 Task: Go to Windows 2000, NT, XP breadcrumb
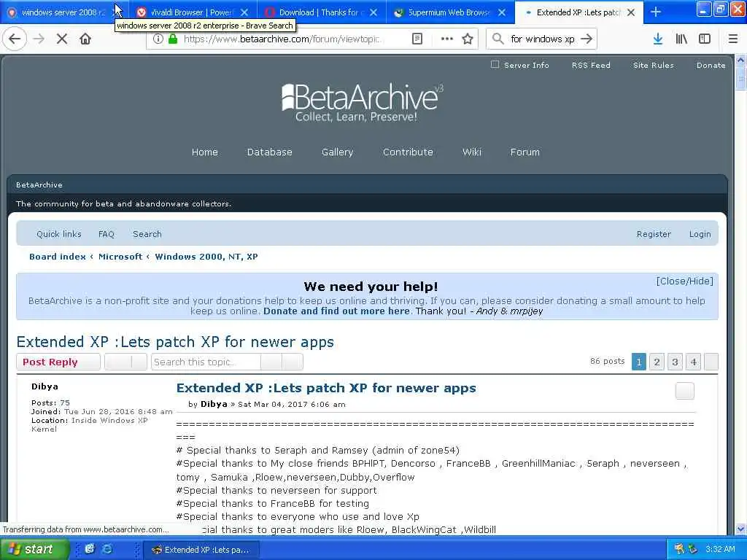point(206,257)
